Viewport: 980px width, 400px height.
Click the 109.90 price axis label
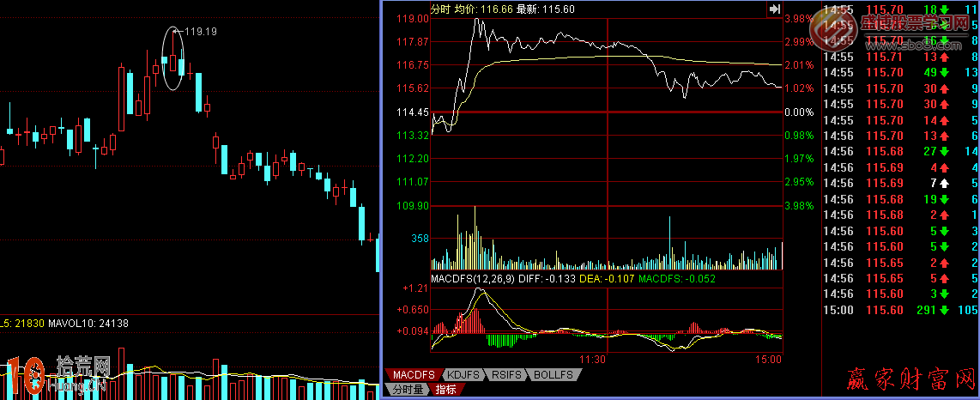(413, 206)
